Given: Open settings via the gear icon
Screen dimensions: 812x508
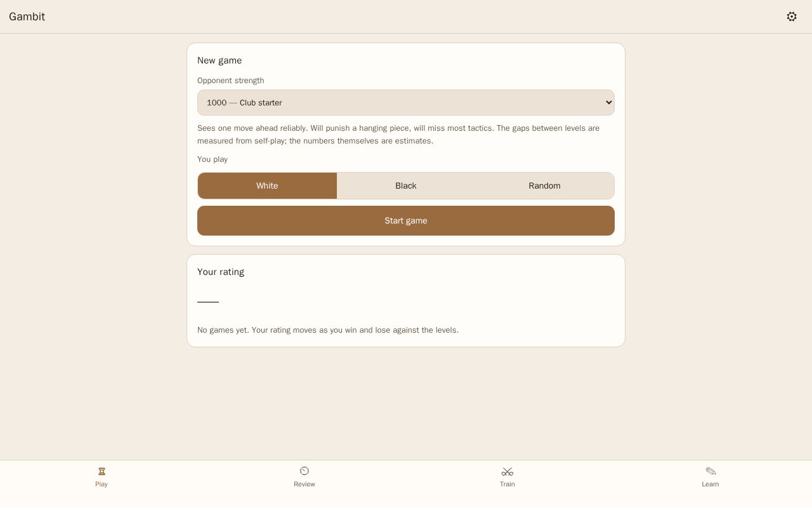Looking at the screenshot, I should [x=792, y=17].
